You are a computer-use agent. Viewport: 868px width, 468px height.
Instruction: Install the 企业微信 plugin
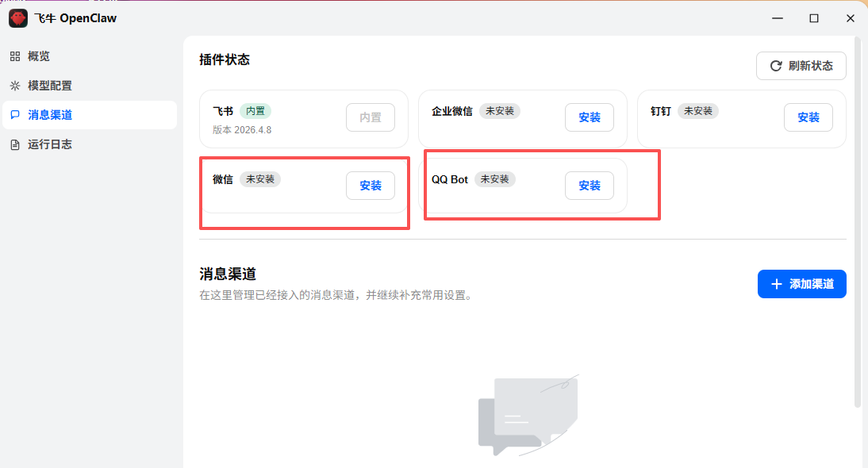[590, 117]
